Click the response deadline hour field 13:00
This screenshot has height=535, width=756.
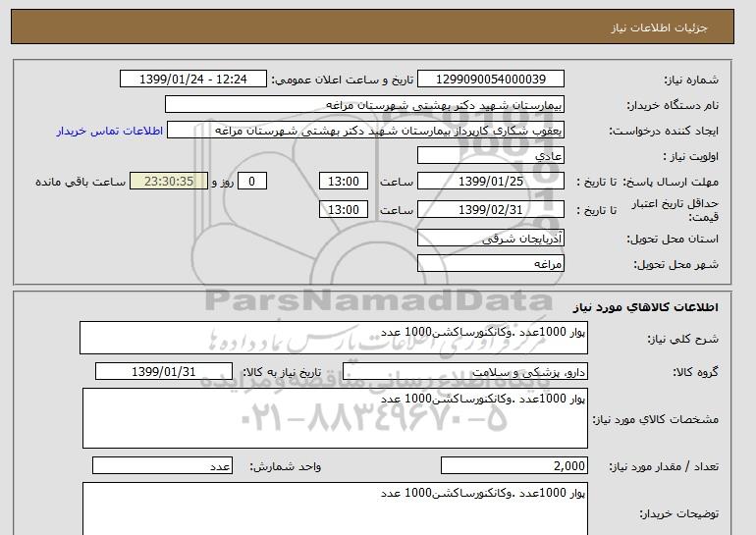pos(345,182)
